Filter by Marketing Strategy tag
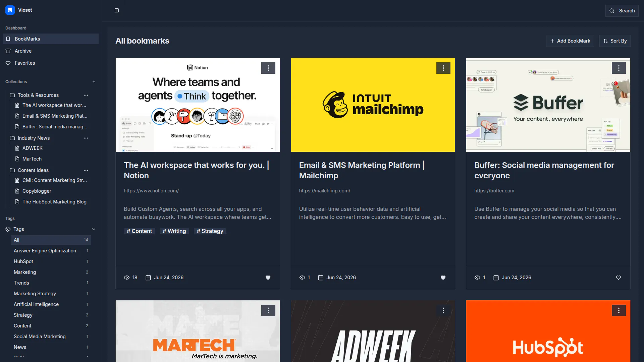Screen dimensions: 644x362 51,294
